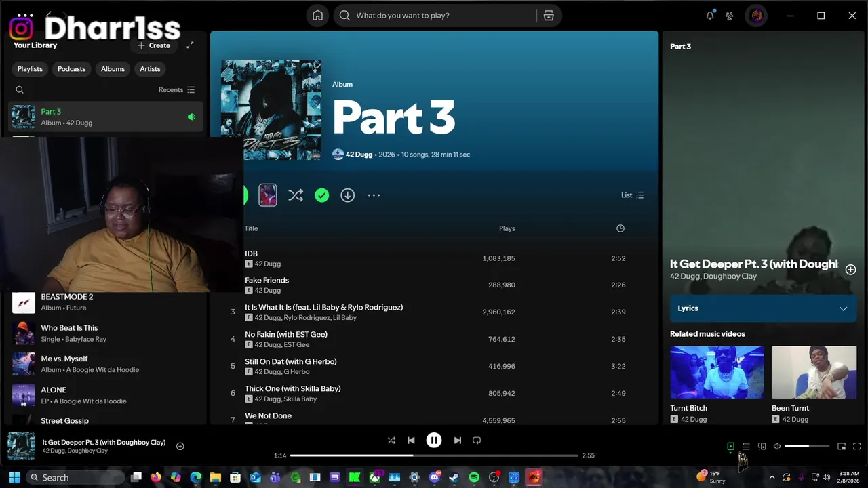Open Connect to a device

tap(762, 446)
